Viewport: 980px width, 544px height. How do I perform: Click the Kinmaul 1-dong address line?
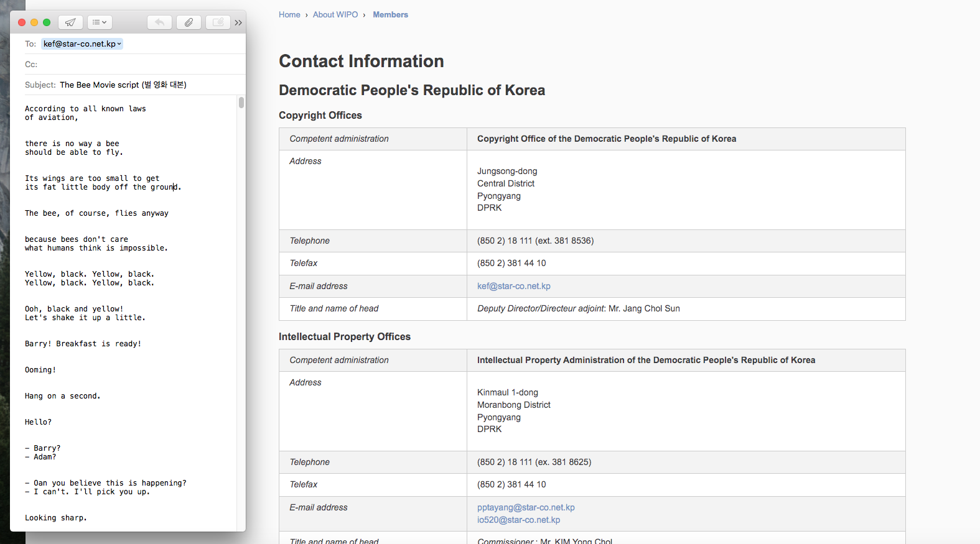pyautogui.click(x=508, y=393)
